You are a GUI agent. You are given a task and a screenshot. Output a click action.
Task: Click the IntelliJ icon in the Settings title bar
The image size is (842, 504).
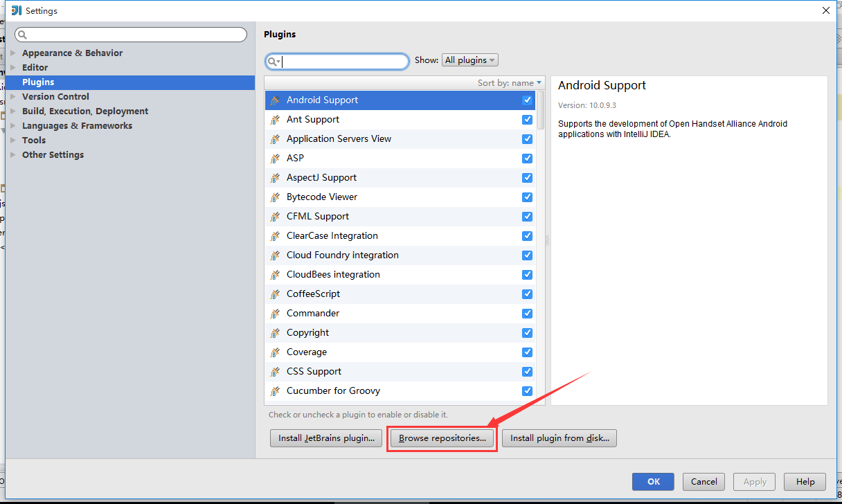(17, 10)
